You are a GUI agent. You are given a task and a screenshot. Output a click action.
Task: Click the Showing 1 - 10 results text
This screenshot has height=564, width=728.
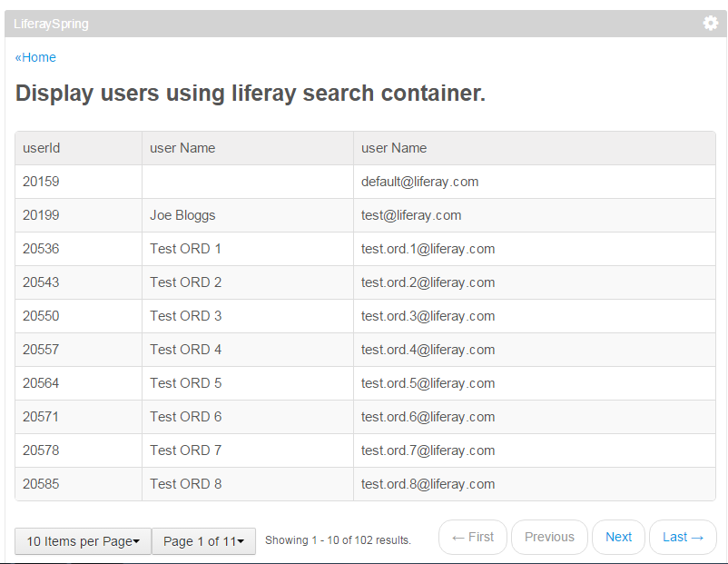pyautogui.click(x=338, y=540)
